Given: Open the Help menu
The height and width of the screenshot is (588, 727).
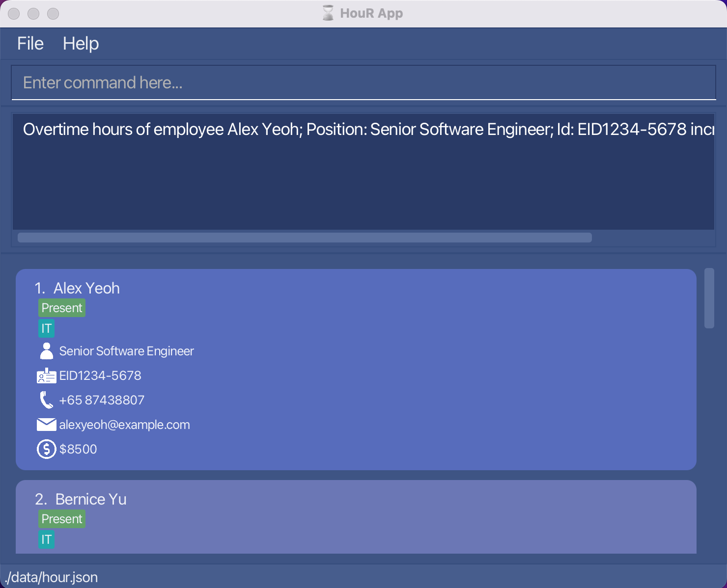Looking at the screenshot, I should coord(81,44).
